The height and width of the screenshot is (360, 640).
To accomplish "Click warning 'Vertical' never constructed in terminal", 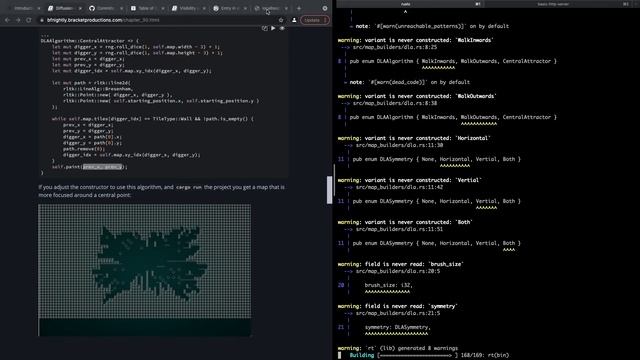I will [409, 180].
